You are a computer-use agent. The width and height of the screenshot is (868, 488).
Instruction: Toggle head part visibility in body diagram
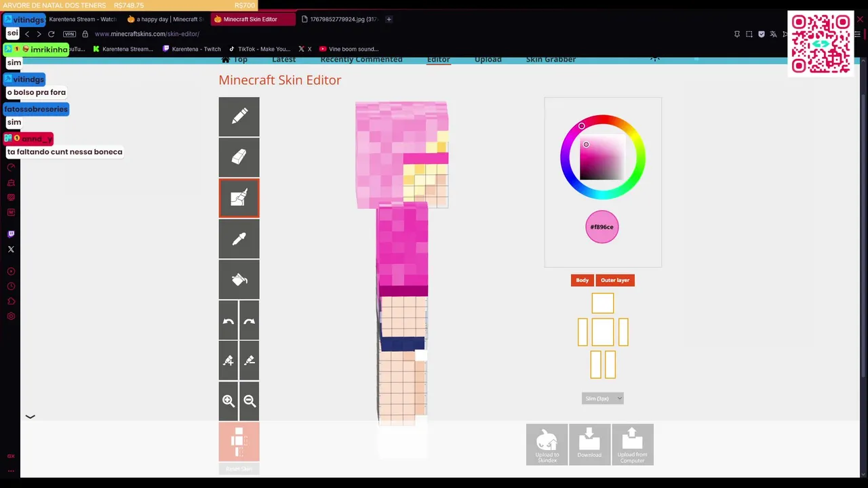point(603,303)
